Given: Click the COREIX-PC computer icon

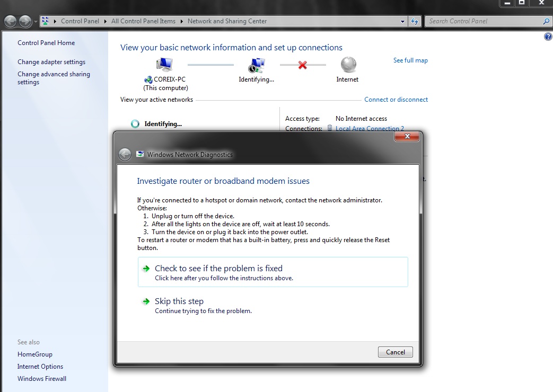Looking at the screenshot, I should 164,65.
